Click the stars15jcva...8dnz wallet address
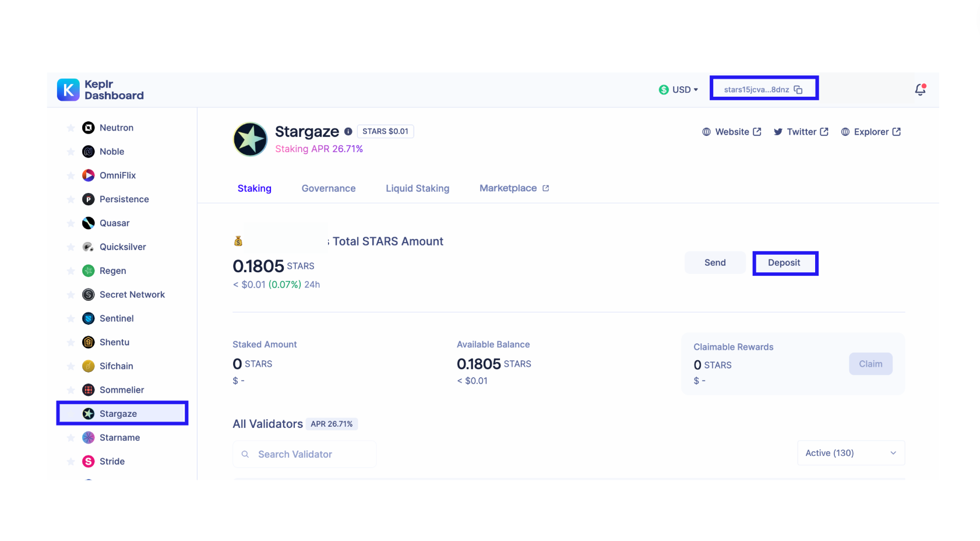980x541 pixels. pos(756,90)
